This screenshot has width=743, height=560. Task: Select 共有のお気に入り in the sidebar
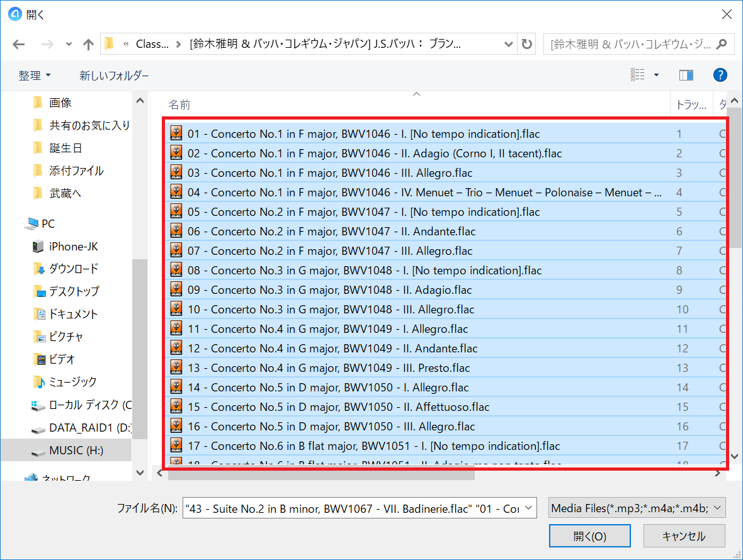pos(89,125)
